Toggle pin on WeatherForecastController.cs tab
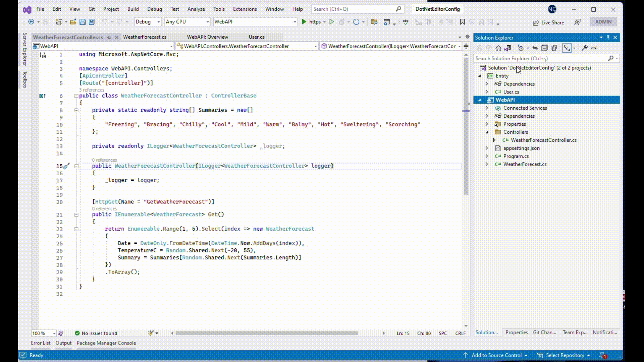 click(109, 37)
